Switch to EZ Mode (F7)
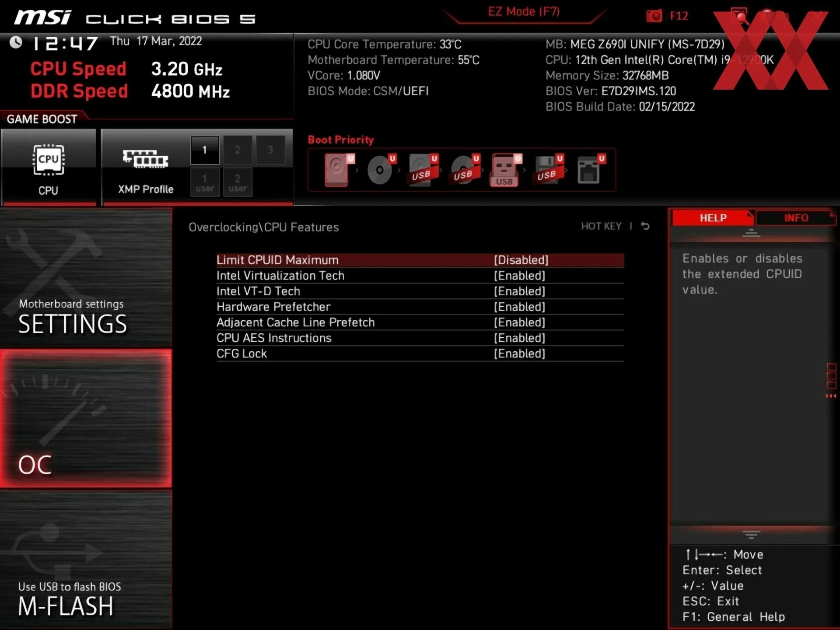This screenshot has height=630, width=840. 524,12
